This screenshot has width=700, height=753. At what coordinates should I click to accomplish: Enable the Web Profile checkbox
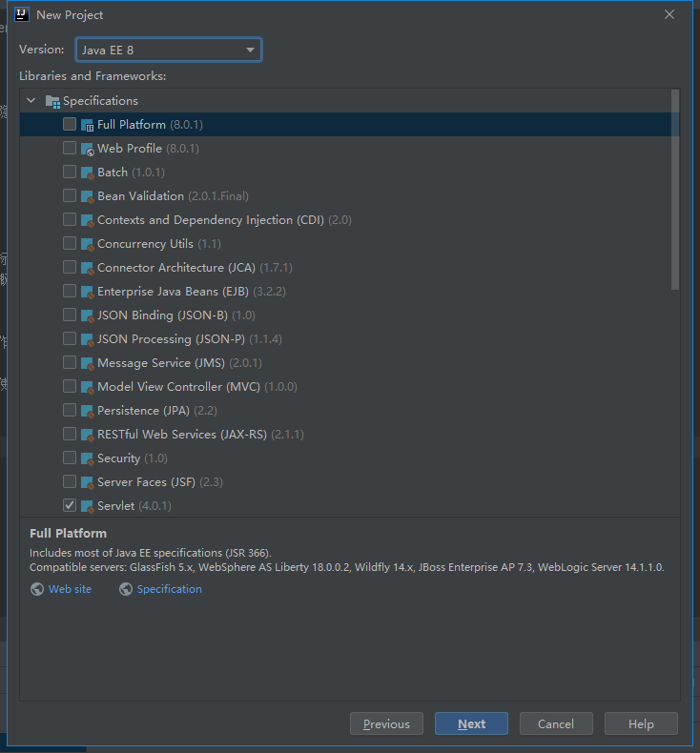pyautogui.click(x=70, y=148)
